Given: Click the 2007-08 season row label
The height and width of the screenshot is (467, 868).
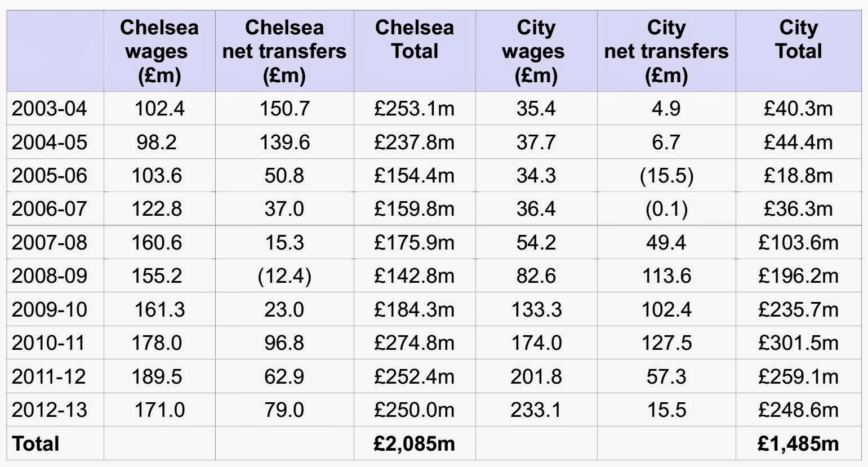Looking at the screenshot, I should (x=50, y=242).
